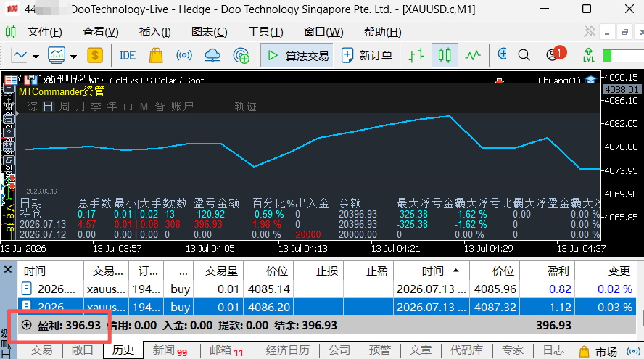The image size is (644, 359).
Task: Open the 帮助(H) menu
Action: click(x=382, y=32)
